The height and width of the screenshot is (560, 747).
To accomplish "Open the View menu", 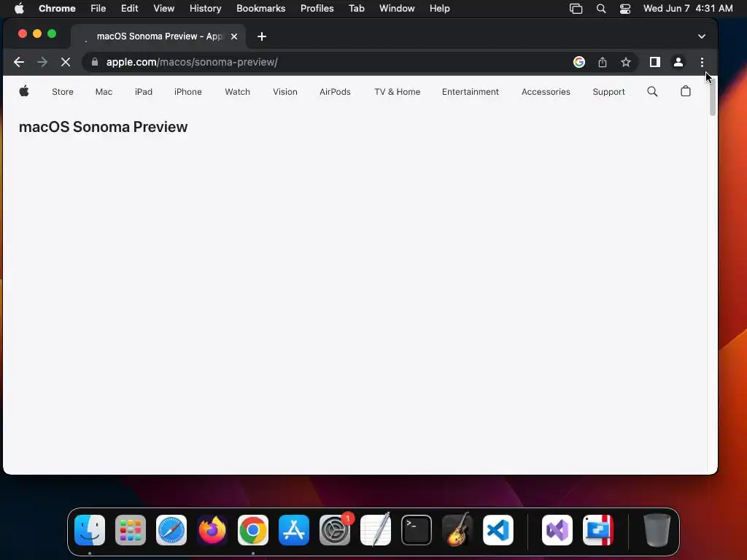I will 163,8.
